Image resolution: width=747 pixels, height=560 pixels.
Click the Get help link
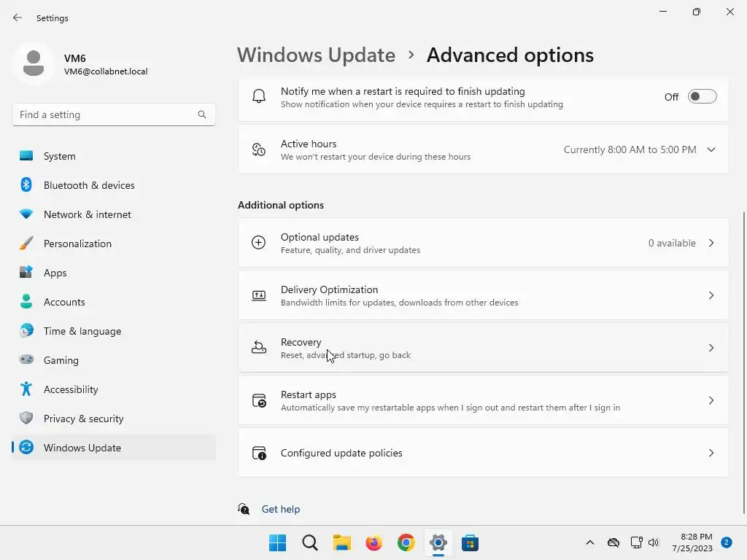281,509
